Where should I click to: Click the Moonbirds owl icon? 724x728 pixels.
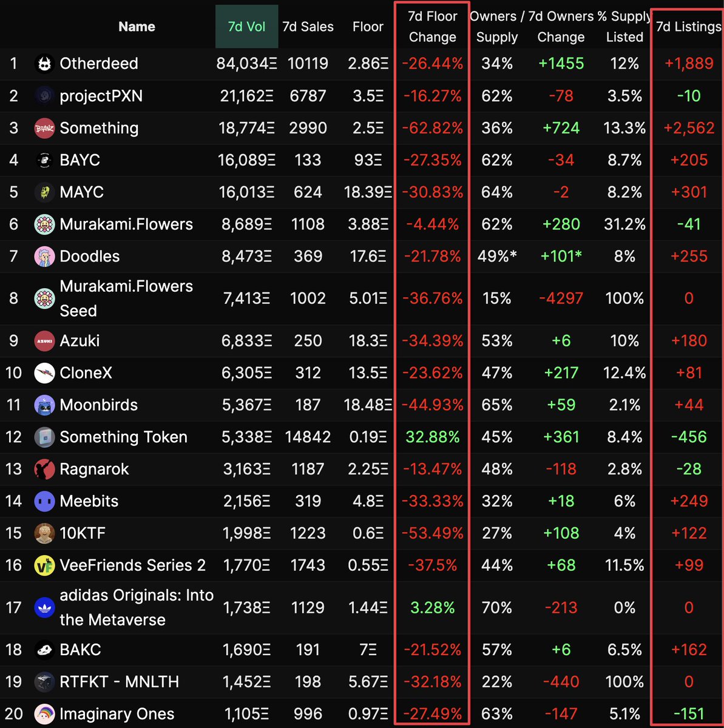(x=44, y=405)
